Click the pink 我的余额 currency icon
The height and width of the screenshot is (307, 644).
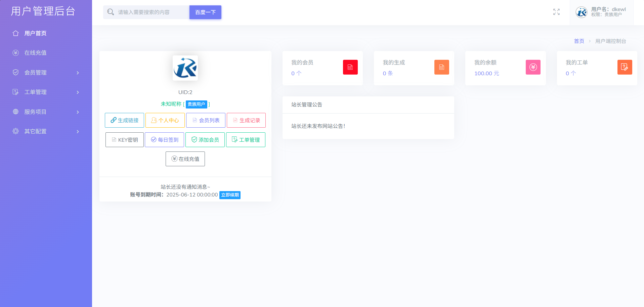533,67
